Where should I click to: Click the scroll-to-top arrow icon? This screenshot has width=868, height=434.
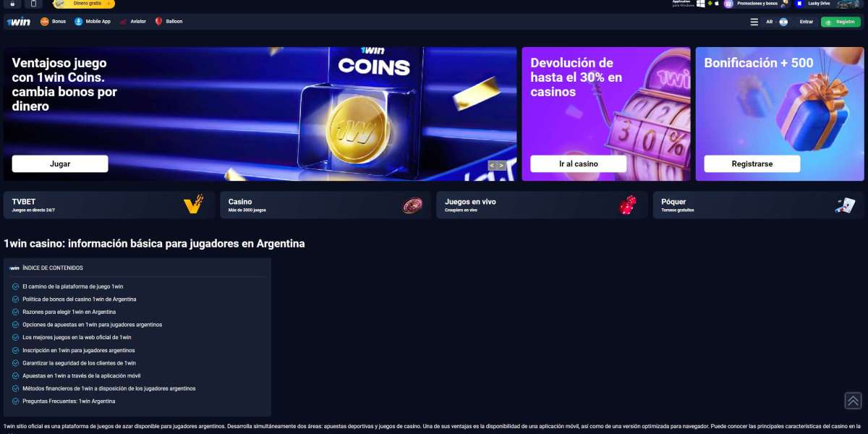pos(853,401)
